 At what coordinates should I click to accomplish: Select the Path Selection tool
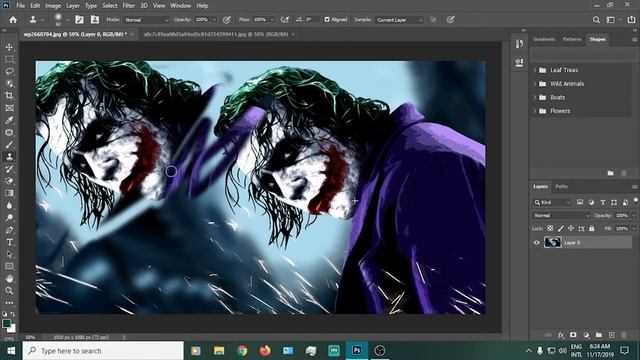[9, 254]
